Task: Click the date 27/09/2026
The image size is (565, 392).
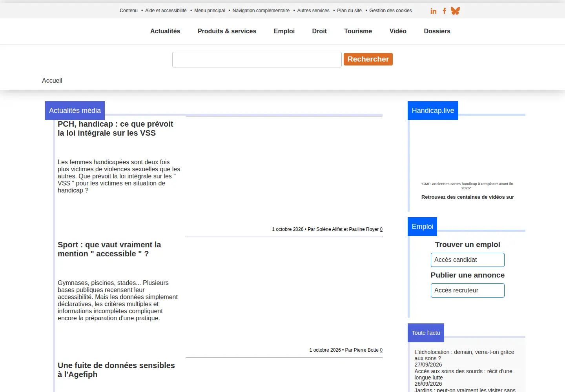Action: (x=428, y=365)
